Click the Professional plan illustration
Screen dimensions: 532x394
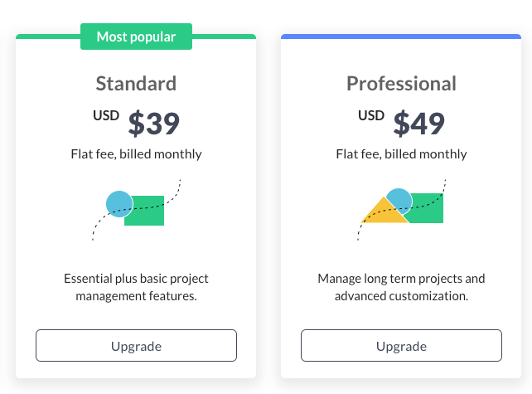(x=401, y=210)
